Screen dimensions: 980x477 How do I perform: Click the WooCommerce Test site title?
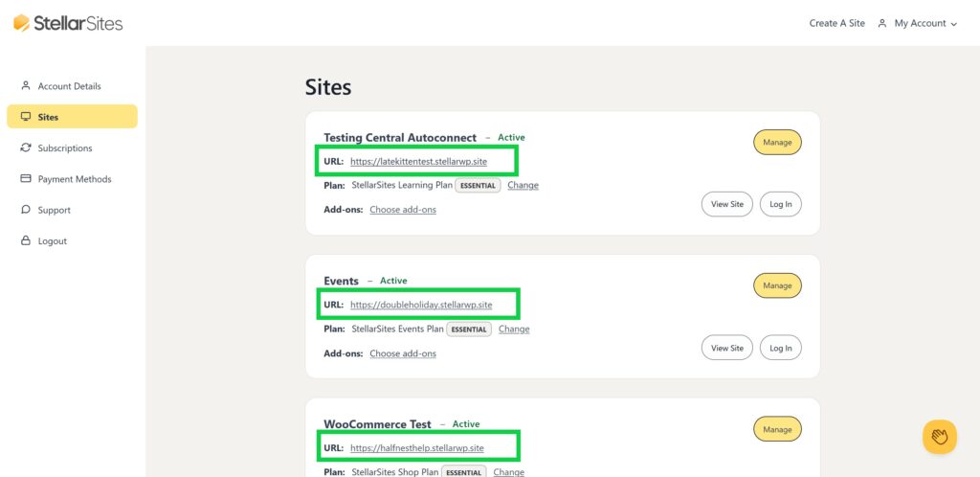pyautogui.click(x=377, y=424)
